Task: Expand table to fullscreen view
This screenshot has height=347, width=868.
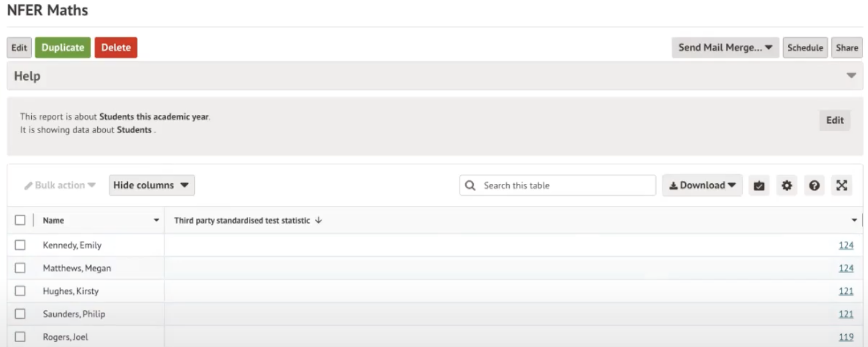Action: (x=842, y=186)
